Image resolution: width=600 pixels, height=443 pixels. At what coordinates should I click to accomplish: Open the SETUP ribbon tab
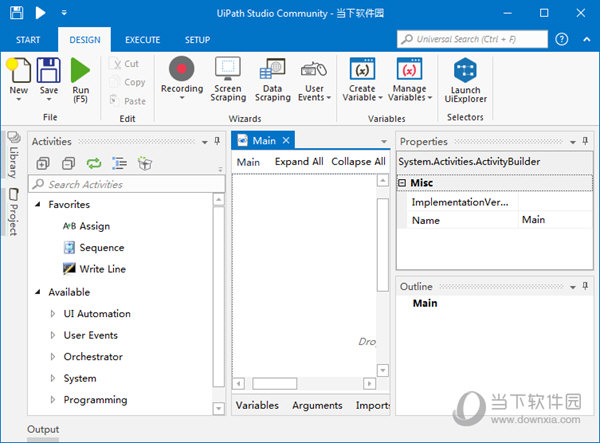pyautogui.click(x=197, y=40)
